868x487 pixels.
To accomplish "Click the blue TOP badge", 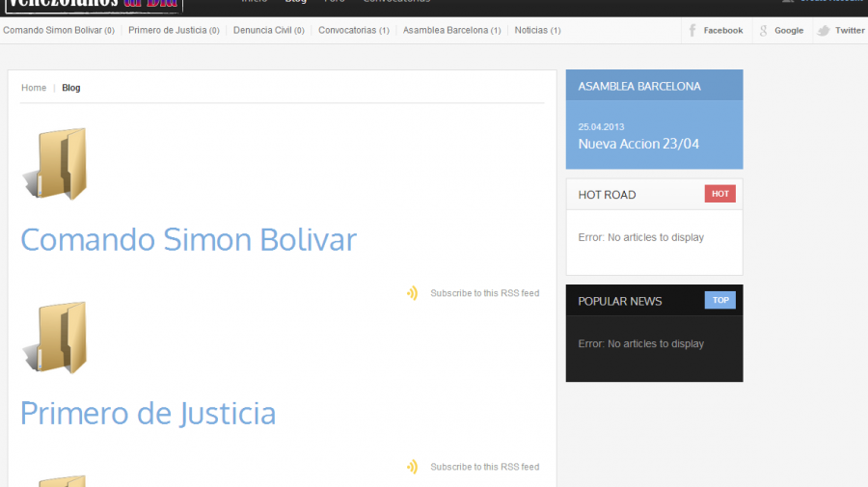I will (x=719, y=300).
